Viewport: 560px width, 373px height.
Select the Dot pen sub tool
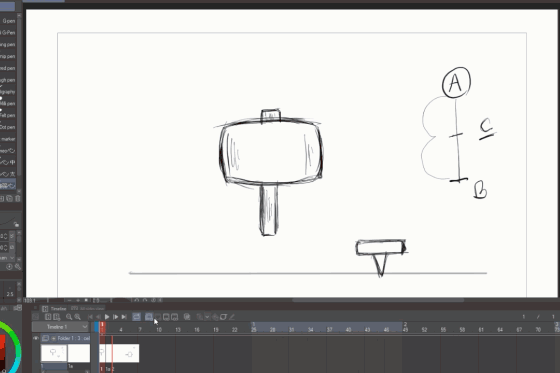8,127
